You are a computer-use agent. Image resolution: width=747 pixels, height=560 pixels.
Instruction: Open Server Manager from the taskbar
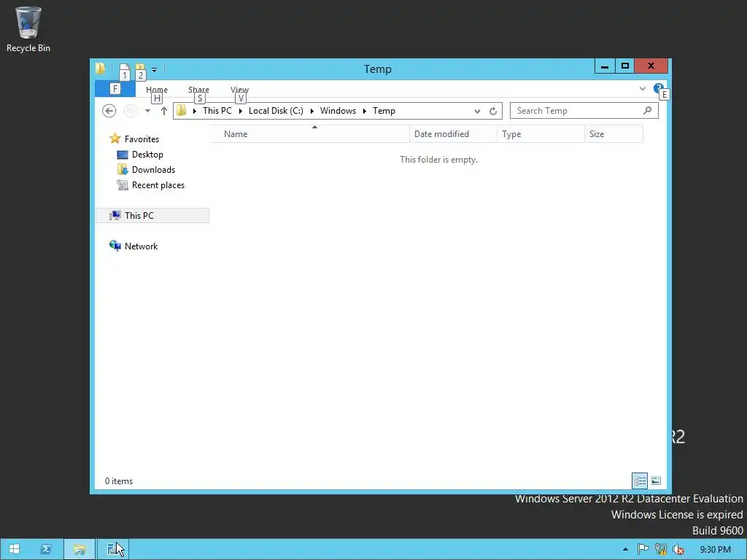coord(113,549)
